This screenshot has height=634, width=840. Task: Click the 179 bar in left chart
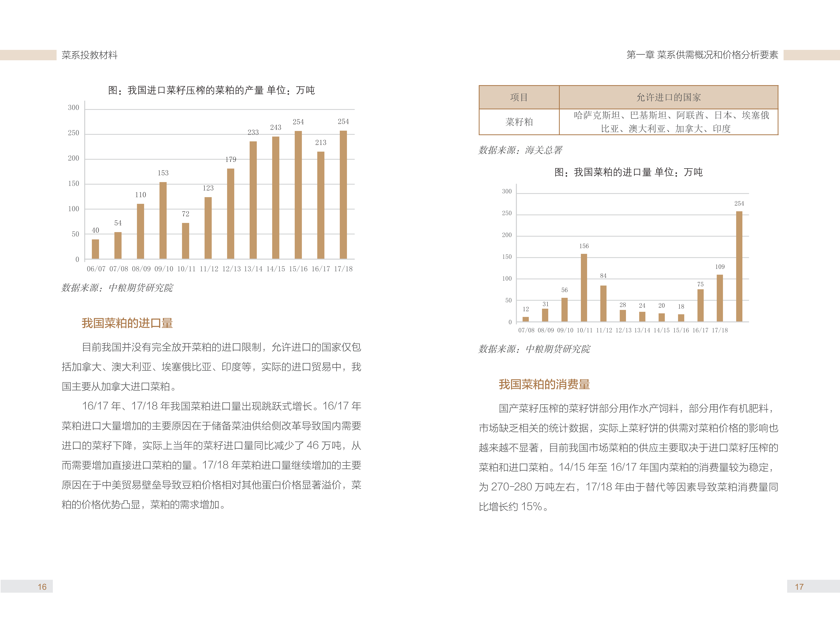click(231, 214)
